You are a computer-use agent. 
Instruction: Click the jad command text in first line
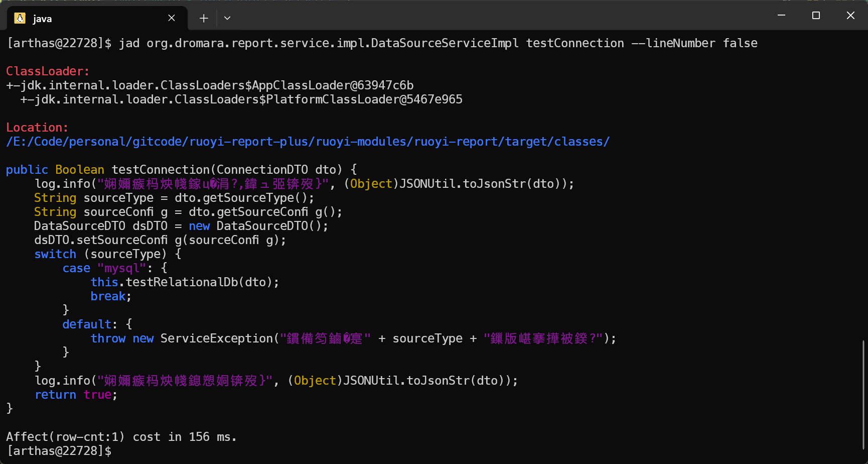point(438,43)
